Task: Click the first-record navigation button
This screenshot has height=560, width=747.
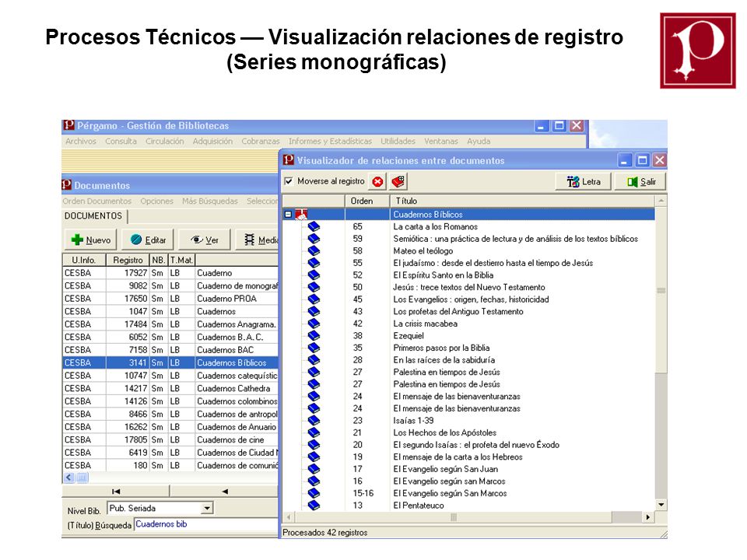Action: click(116, 492)
